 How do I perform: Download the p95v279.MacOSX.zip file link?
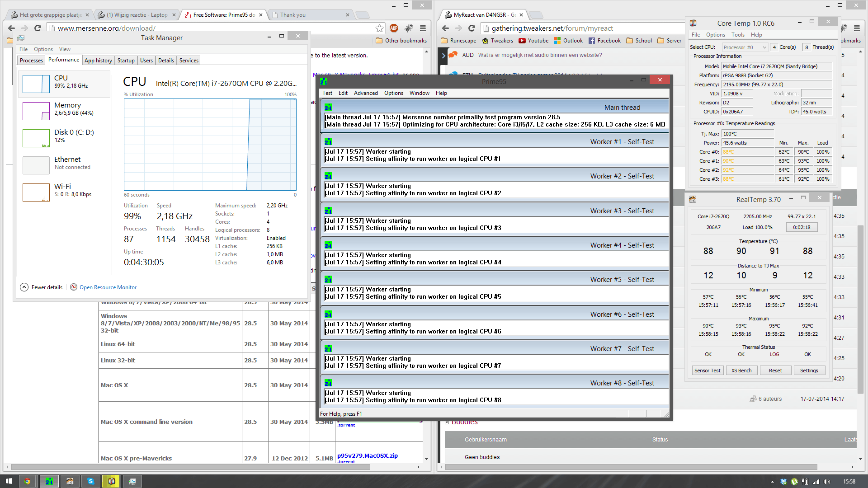[x=367, y=455]
